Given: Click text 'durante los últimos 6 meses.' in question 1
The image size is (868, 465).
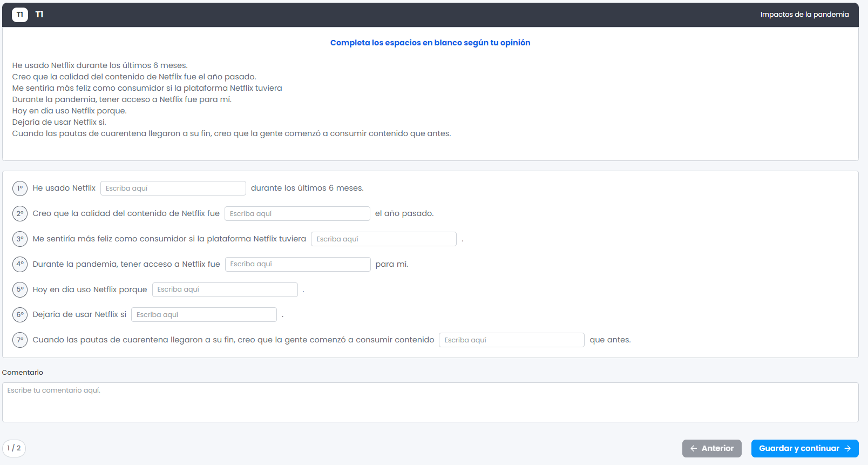Looking at the screenshot, I should point(307,188).
